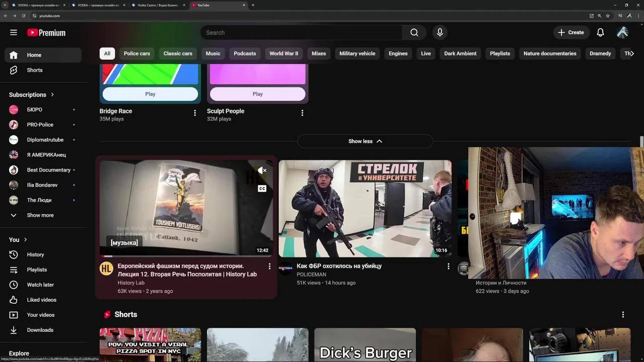Open Как ФБР охотилось на убийцу title
The image size is (644, 362).
click(x=339, y=266)
